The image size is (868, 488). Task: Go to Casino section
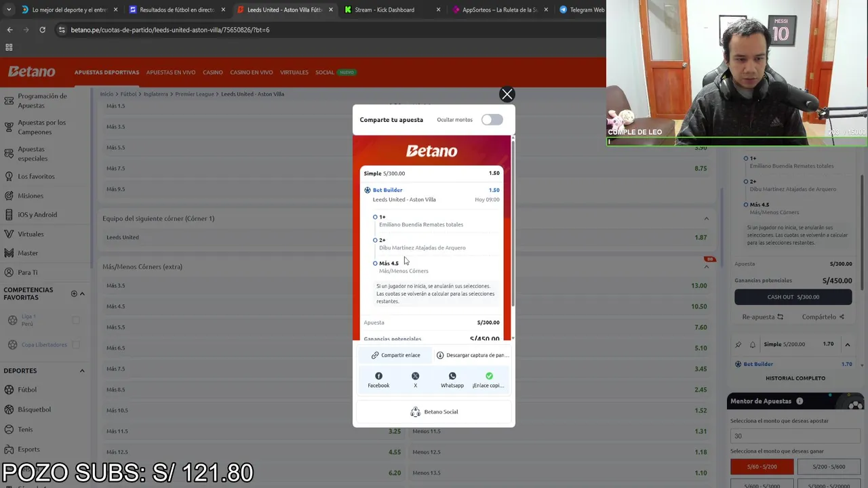pyautogui.click(x=212, y=73)
